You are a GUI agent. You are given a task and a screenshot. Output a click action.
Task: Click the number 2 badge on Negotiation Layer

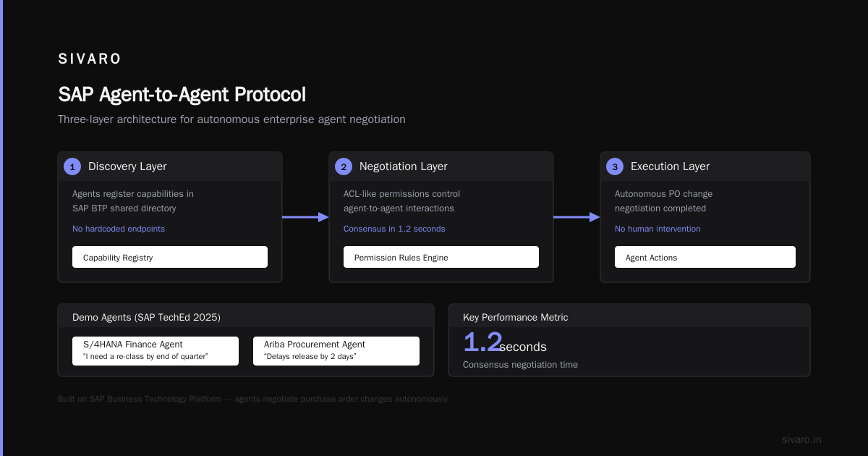[x=344, y=166]
